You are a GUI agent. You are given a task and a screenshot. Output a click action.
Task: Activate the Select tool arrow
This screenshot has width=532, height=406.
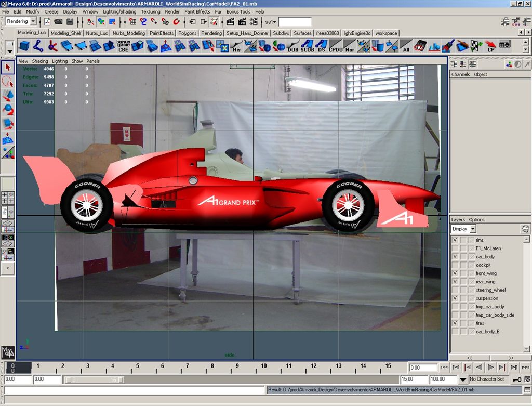(x=8, y=68)
